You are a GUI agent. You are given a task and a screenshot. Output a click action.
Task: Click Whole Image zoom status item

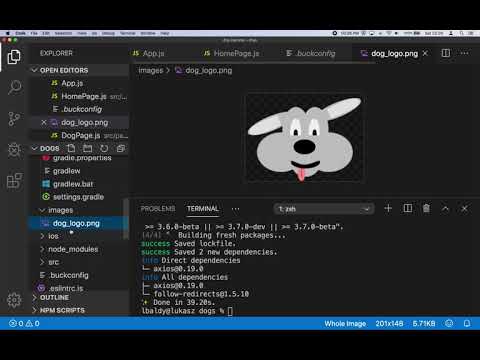345,323
